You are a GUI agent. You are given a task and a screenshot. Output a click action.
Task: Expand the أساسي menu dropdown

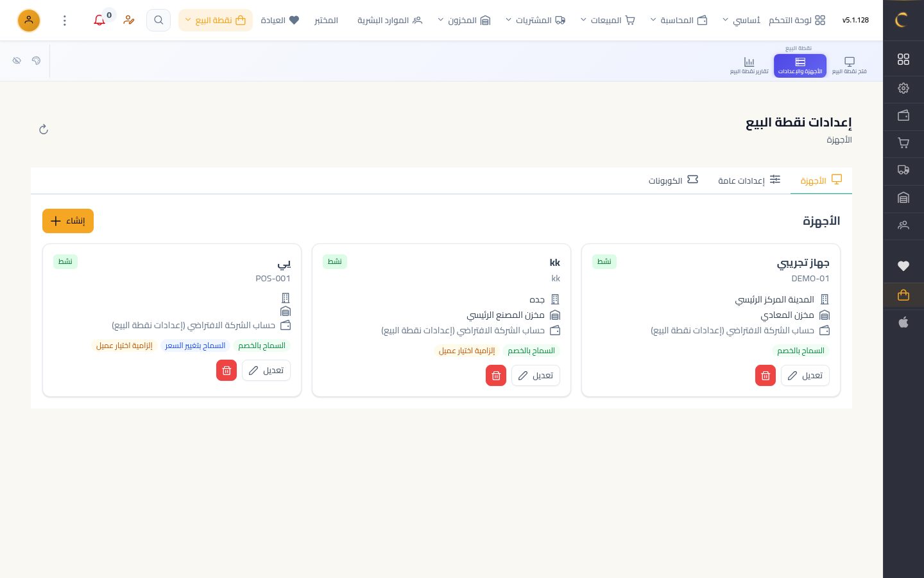pos(741,21)
